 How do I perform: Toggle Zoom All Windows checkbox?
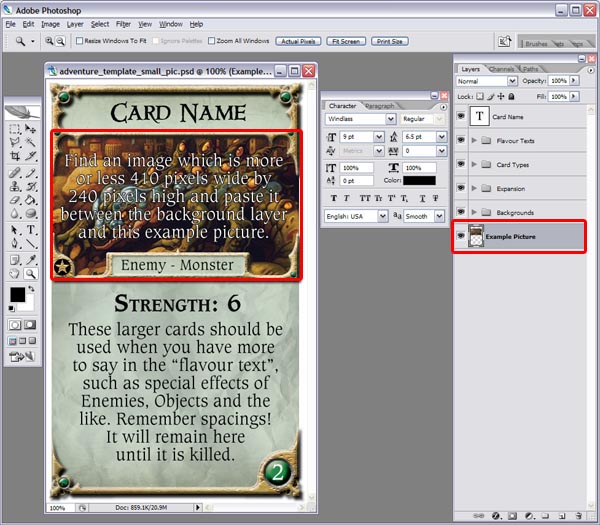(x=211, y=41)
